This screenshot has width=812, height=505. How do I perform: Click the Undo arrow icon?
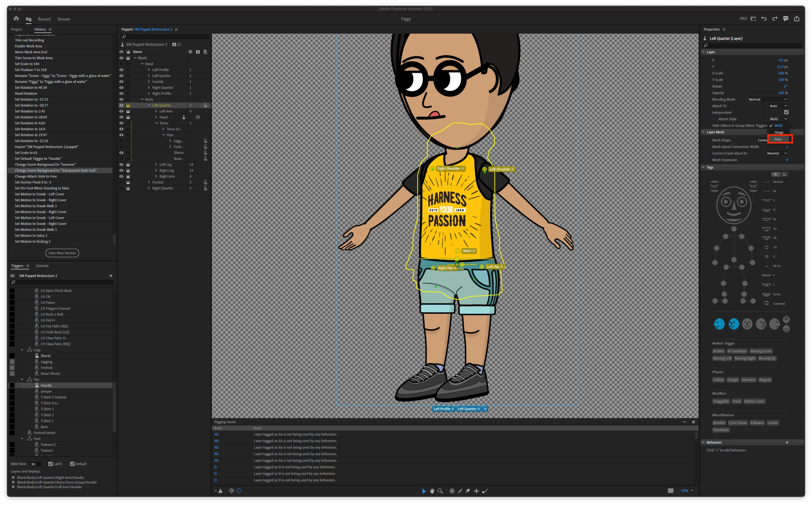[x=764, y=19]
